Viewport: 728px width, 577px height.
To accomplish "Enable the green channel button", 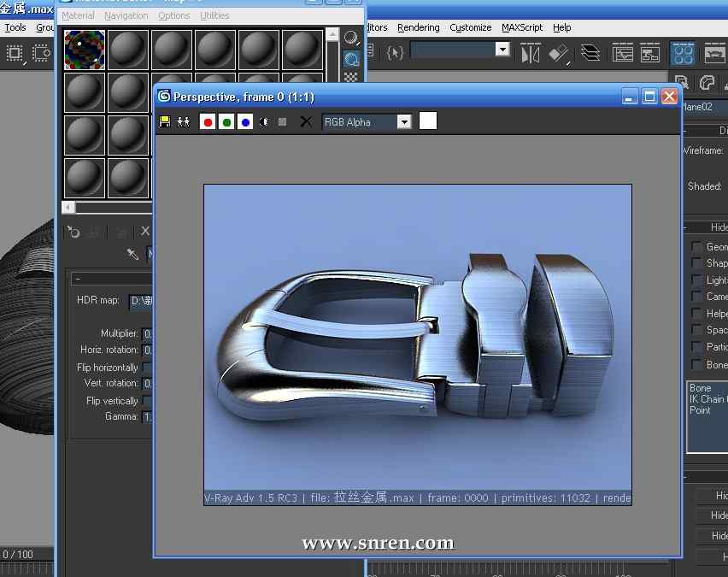I will (x=226, y=122).
